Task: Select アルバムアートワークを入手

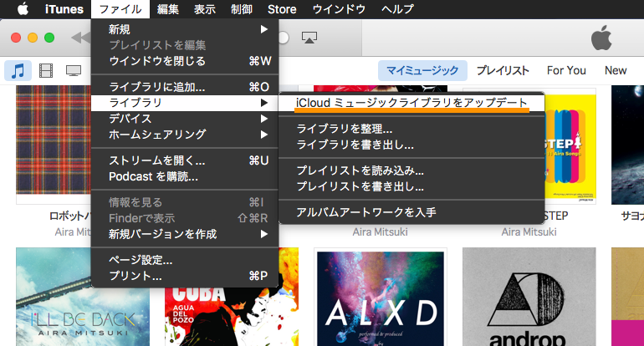Action: coord(411,212)
